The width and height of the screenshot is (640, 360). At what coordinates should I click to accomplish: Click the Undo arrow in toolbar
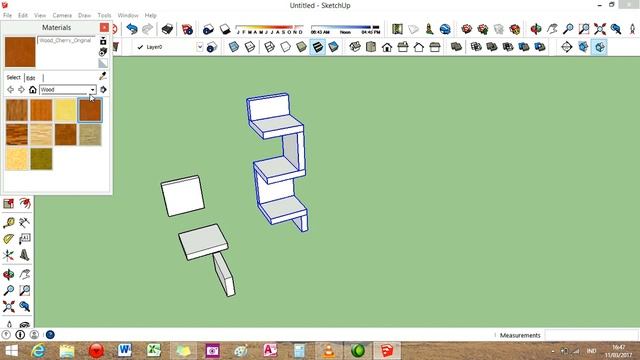(131, 29)
